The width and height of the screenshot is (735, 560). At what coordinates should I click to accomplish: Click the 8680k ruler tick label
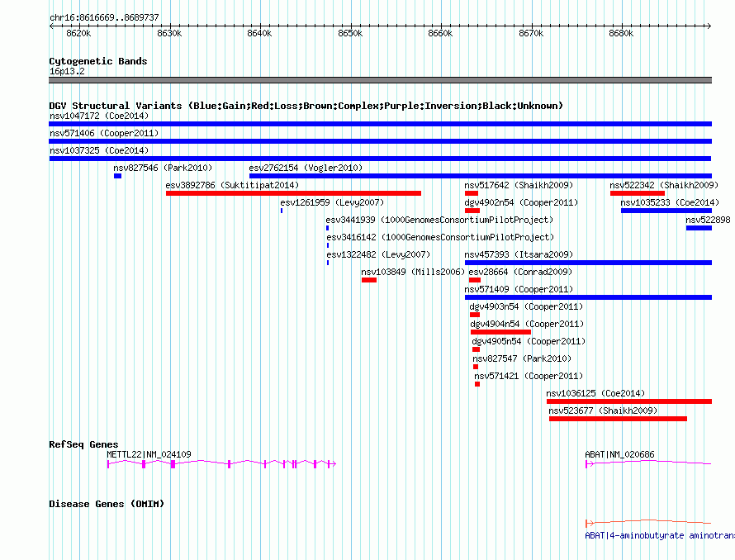[x=622, y=33]
